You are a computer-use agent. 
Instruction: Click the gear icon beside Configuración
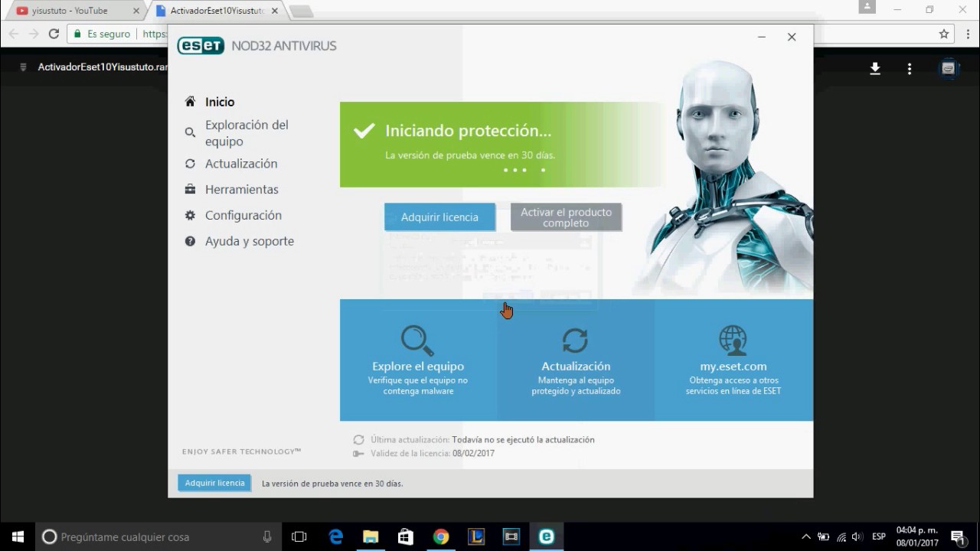click(x=190, y=215)
